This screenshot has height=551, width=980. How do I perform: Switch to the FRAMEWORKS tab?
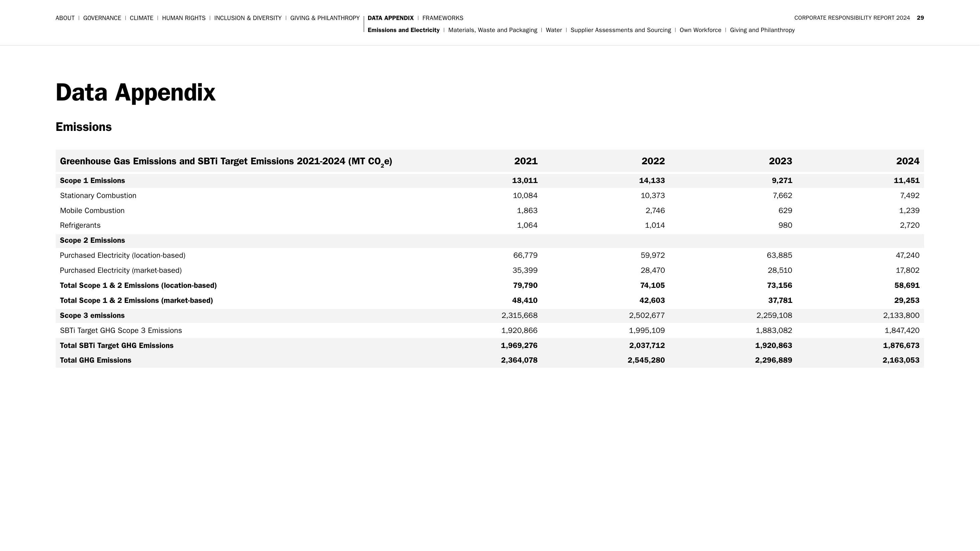click(x=443, y=18)
